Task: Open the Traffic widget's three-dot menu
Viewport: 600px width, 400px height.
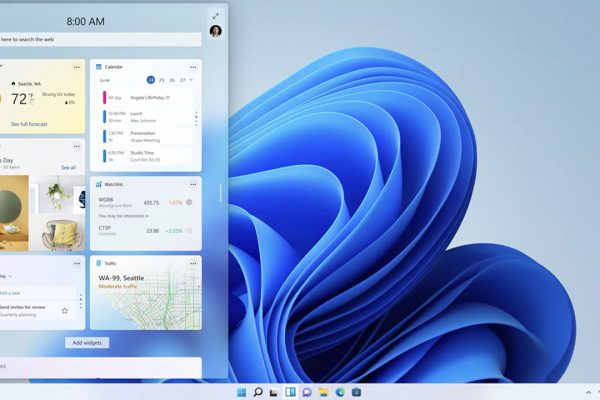Action: 193,263
